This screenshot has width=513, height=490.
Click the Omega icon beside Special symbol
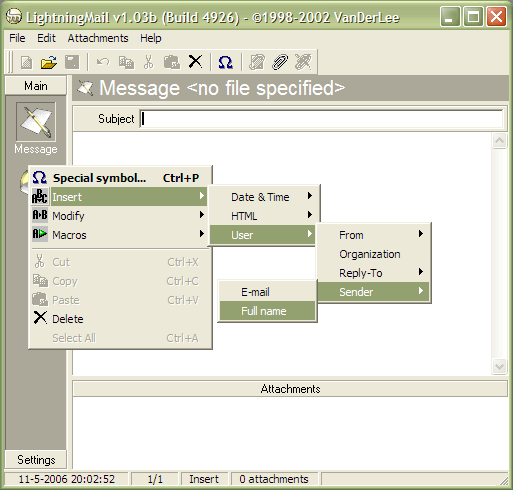[39, 177]
